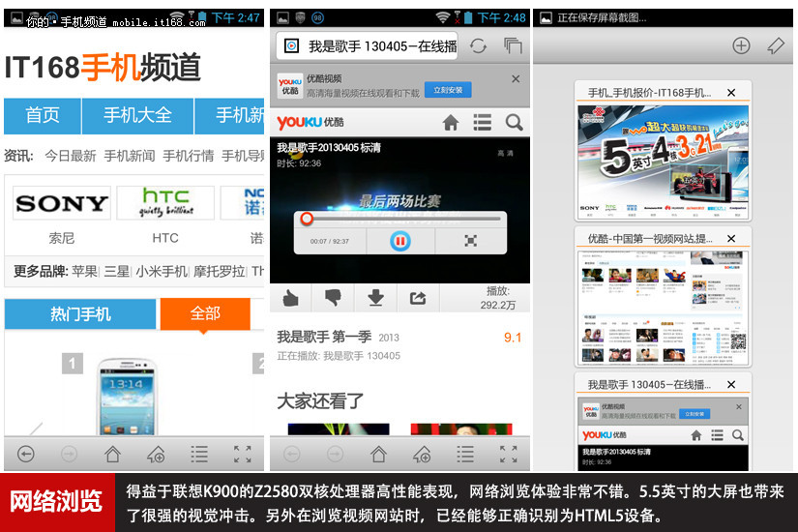The image size is (798, 532).
Task: Open the browser tab switcher icon
Action: click(513, 46)
